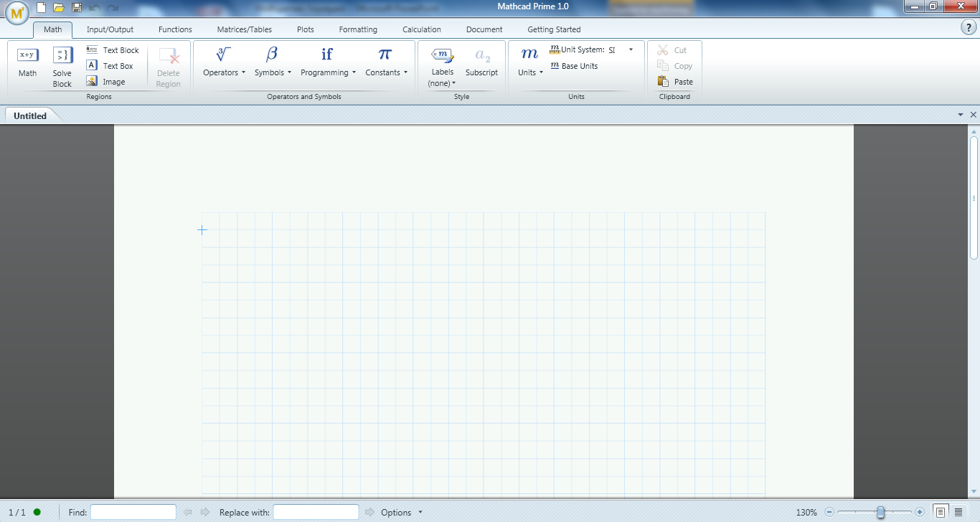This screenshot has height=522, width=980.
Task: Adjust the zoom slider handle
Action: click(x=880, y=512)
